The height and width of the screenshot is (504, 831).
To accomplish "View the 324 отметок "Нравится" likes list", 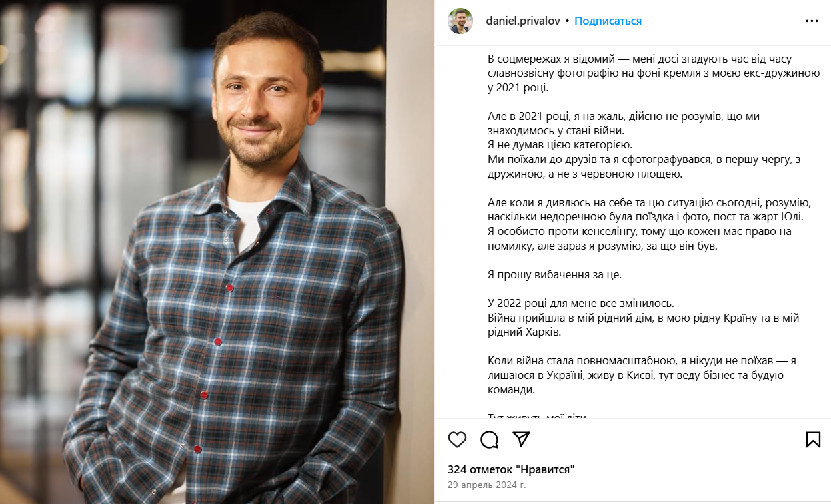I will (511, 469).
